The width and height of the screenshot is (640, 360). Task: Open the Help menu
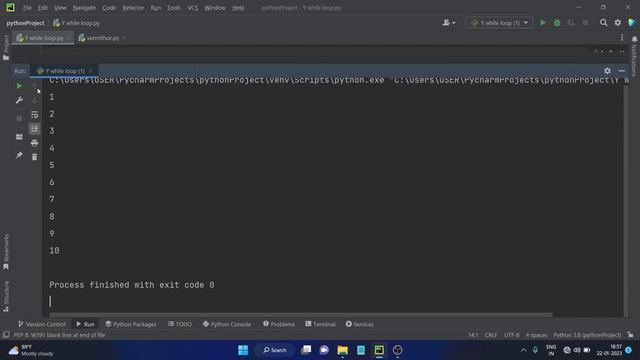point(238,8)
